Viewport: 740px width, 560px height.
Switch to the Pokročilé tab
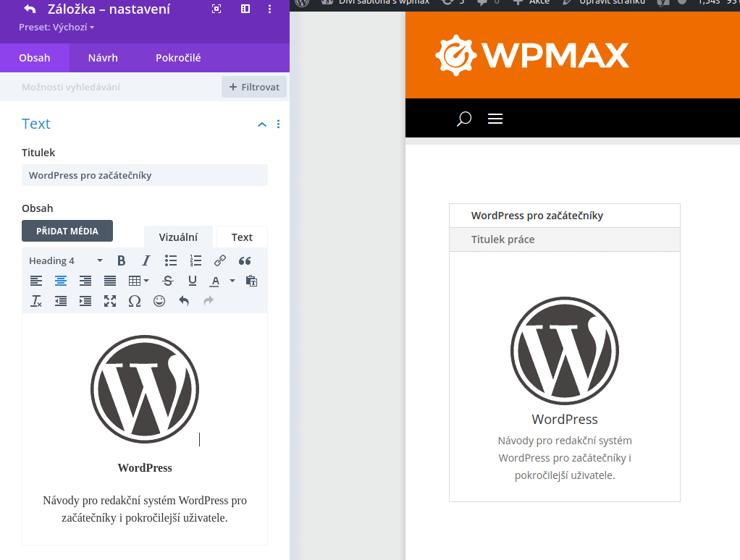[x=178, y=58]
